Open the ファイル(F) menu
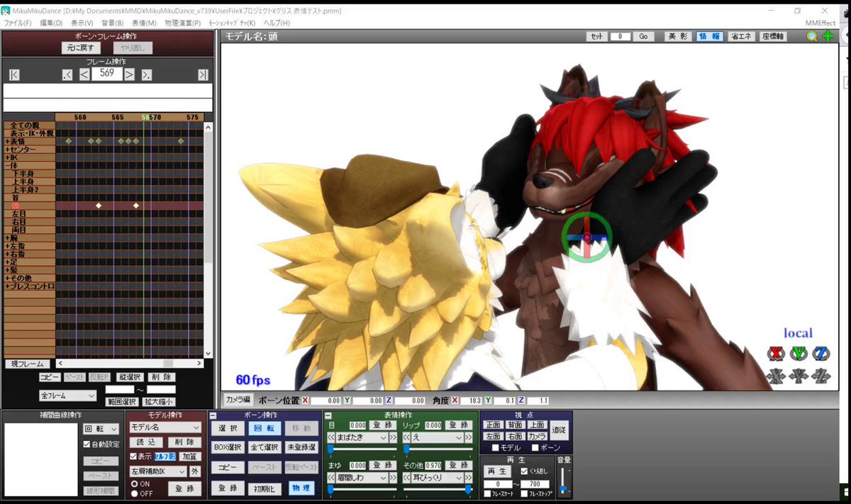Image resolution: width=851 pixels, height=504 pixels. pyautogui.click(x=18, y=23)
